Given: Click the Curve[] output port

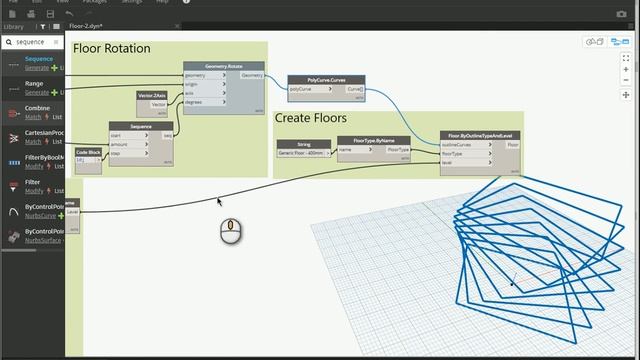Looking at the screenshot, I should tap(355, 89).
